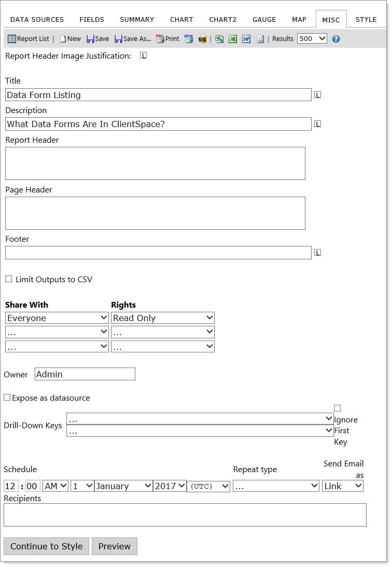This screenshot has height=567, width=392.
Task: Click the SQL export icon
Action: [202, 39]
